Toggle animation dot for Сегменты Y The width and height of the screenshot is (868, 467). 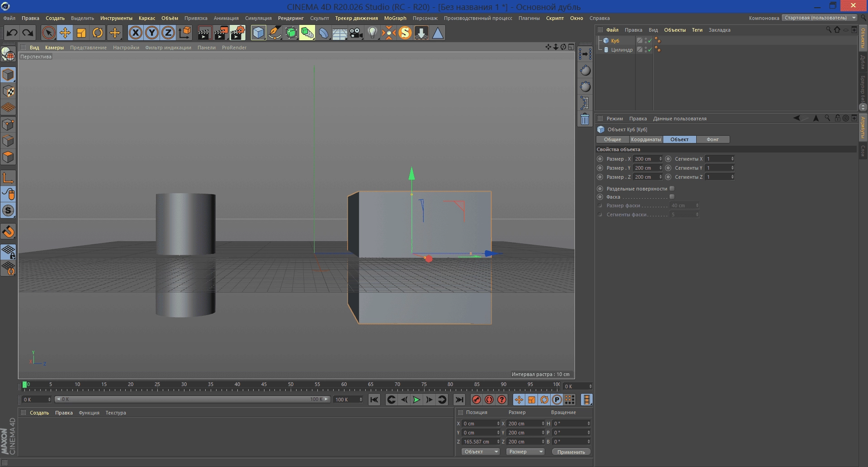tap(668, 168)
